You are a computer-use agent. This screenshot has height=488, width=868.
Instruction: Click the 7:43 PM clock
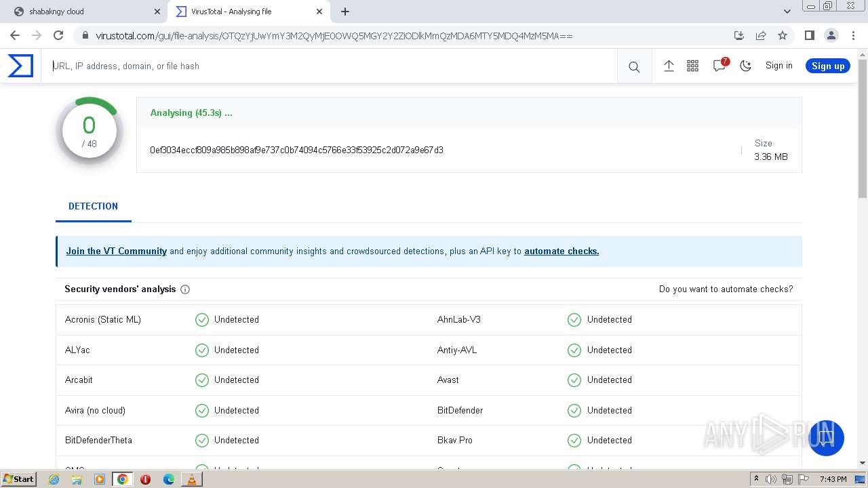point(833,479)
